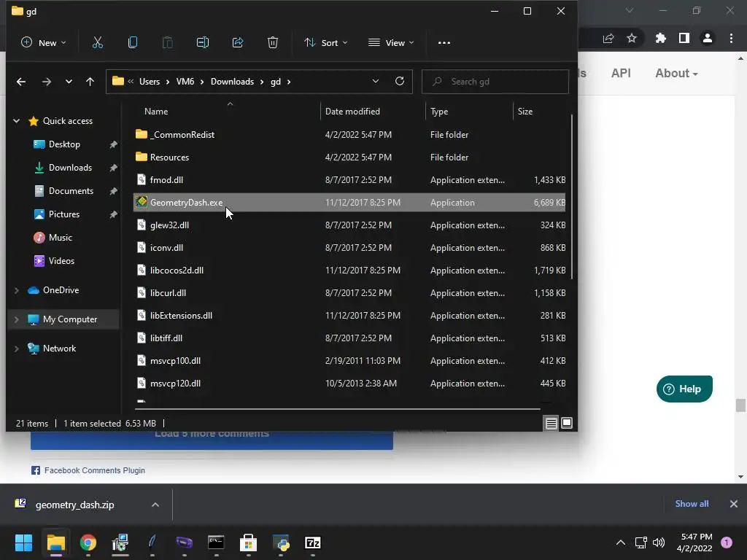The height and width of the screenshot is (560, 747).
Task: Toggle Chrome side panel icon
Action: (x=684, y=38)
